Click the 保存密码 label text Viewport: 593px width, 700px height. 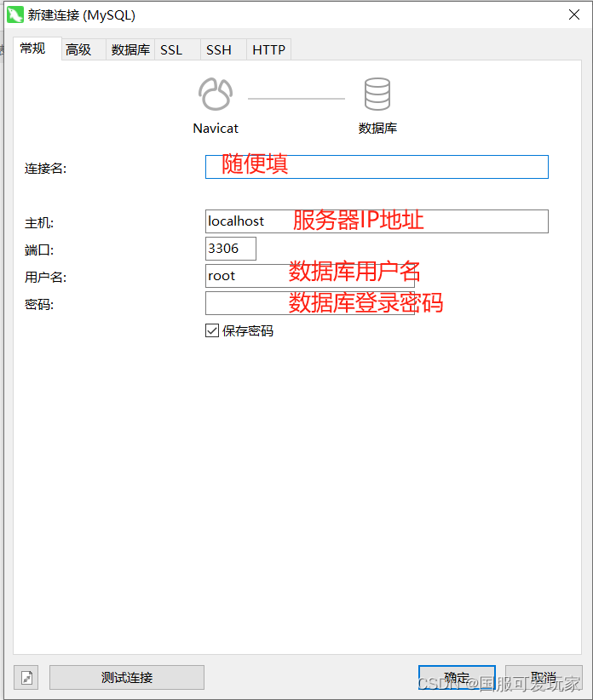coord(248,330)
